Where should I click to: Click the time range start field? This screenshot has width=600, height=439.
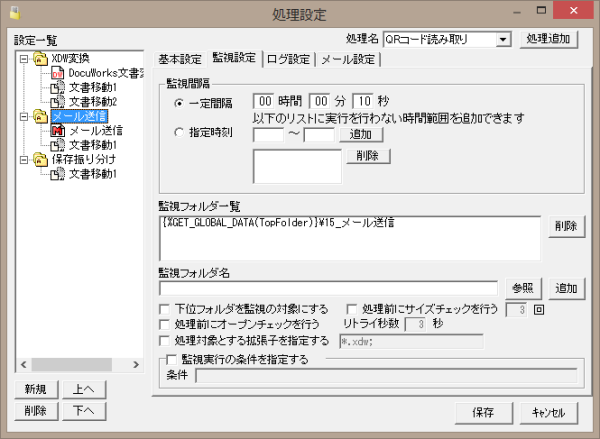click(x=268, y=135)
